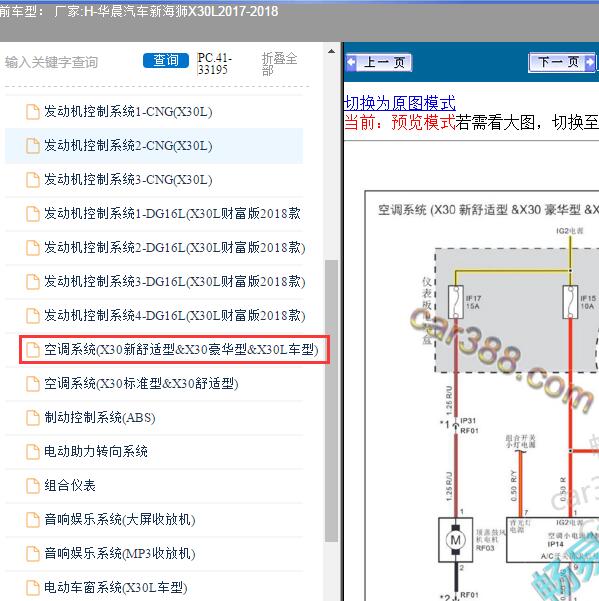
Task: Click the file icon of 制动控制系统(ABS)
Action: (x=33, y=418)
